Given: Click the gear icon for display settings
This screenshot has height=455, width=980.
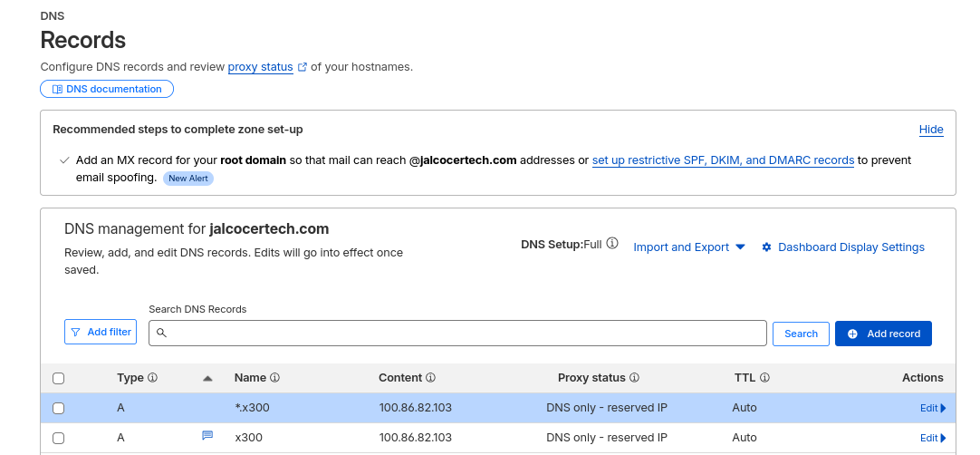Looking at the screenshot, I should (767, 247).
